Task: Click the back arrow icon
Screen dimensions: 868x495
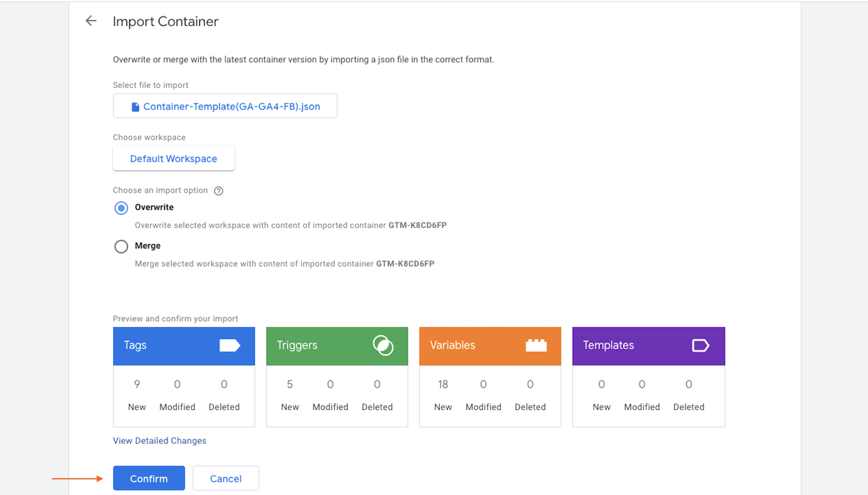Action: click(x=91, y=21)
